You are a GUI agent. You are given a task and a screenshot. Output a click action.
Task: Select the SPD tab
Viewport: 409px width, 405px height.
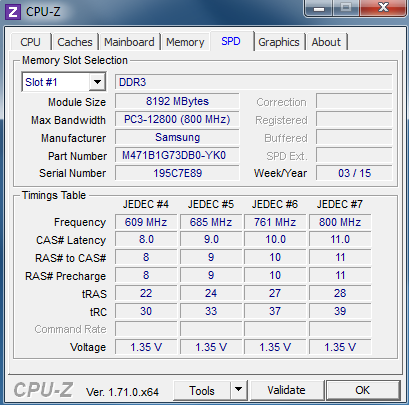click(x=231, y=41)
